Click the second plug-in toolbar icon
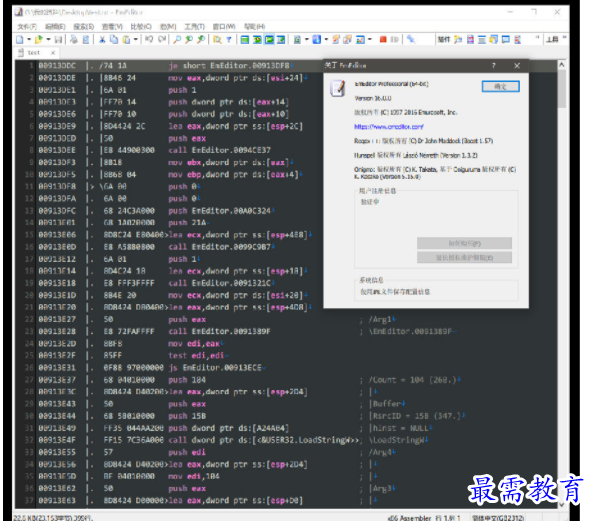Viewport: 592px width, 521px height. point(470,39)
